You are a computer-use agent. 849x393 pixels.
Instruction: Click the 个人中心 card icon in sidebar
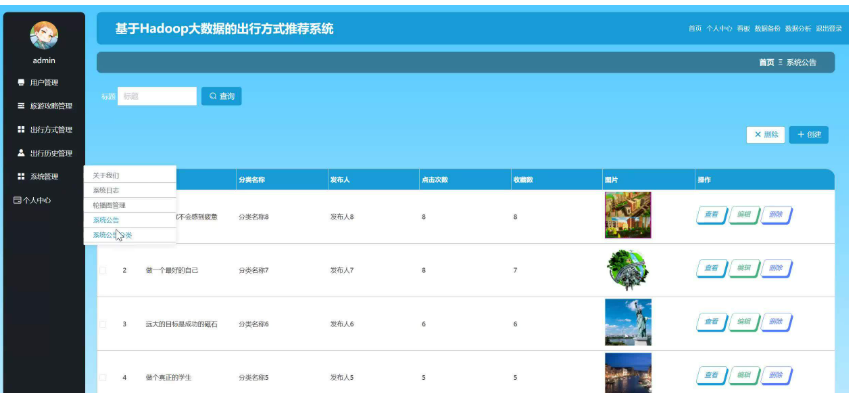(17, 200)
